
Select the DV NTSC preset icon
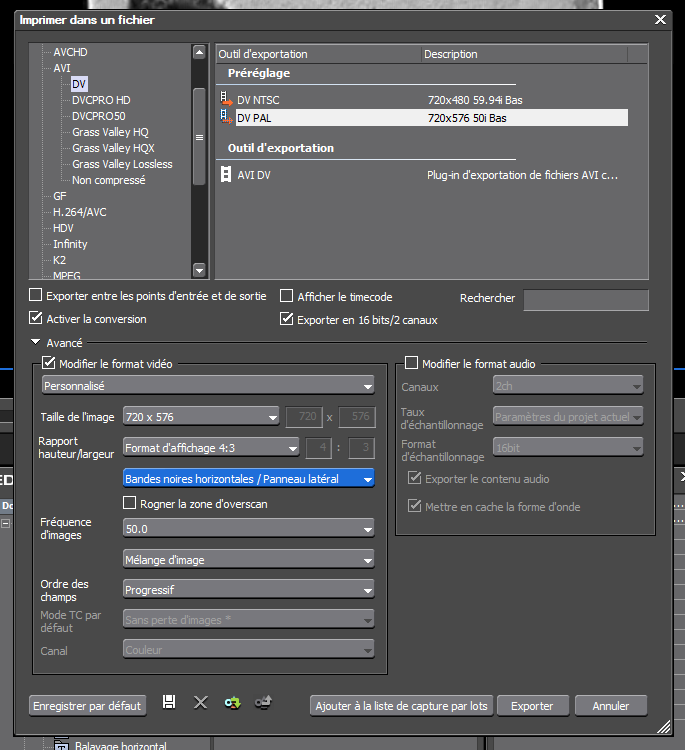tap(226, 99)
